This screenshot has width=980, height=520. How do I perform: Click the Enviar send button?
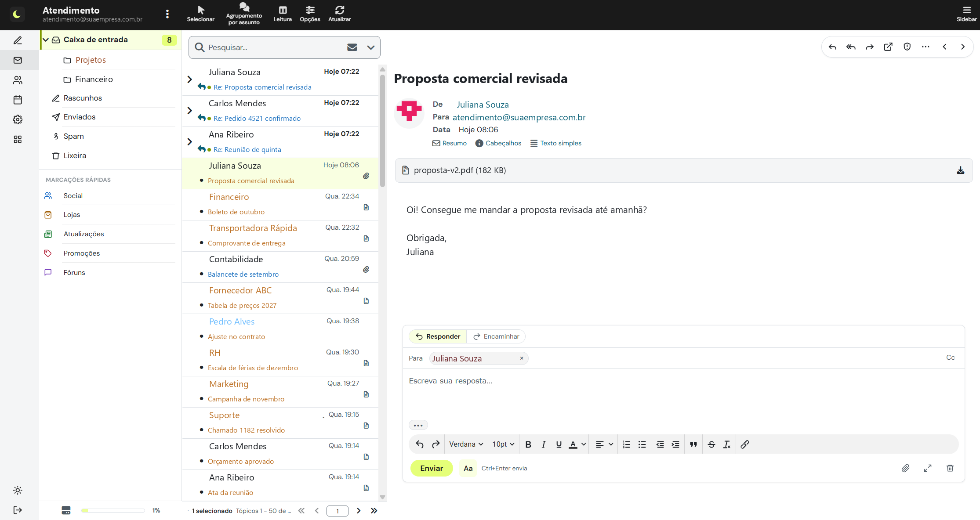point(432,468)
